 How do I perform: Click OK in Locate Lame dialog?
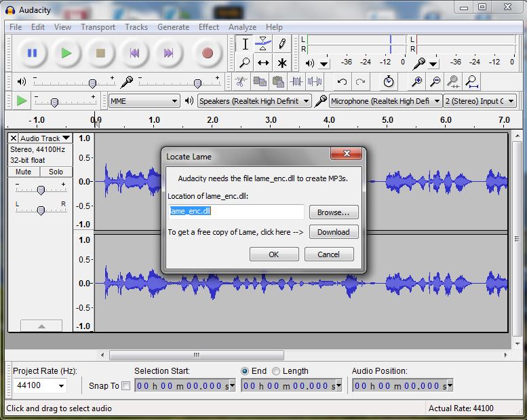point(274,254)
